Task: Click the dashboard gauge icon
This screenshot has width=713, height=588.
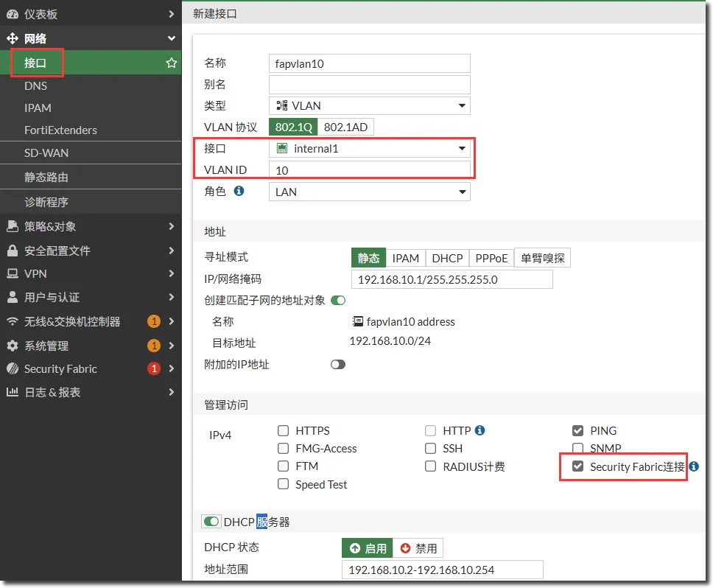Action: [13, 14]
